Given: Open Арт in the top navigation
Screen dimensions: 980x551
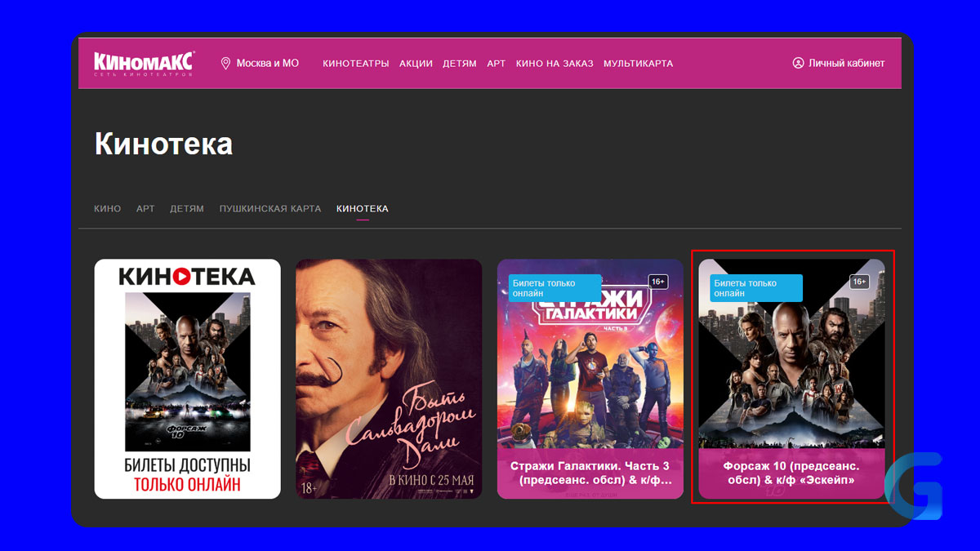Looking at the screenshot, I should pos(497,64).
